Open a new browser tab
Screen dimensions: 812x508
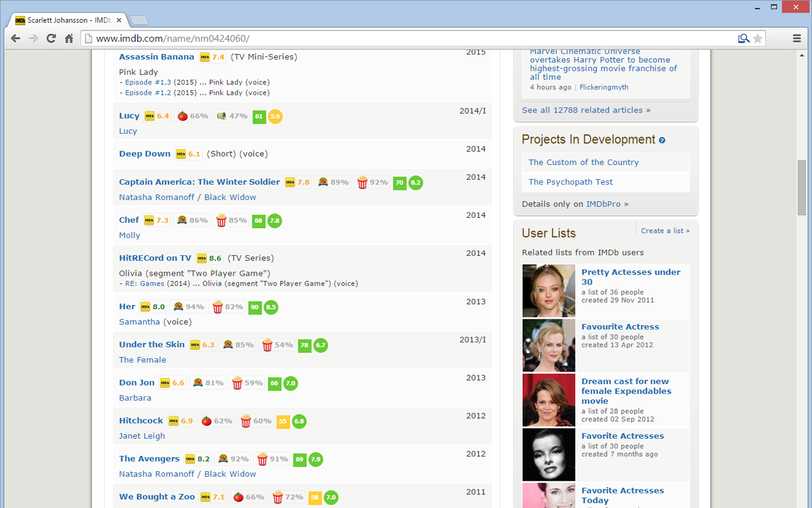coord(138,20)
